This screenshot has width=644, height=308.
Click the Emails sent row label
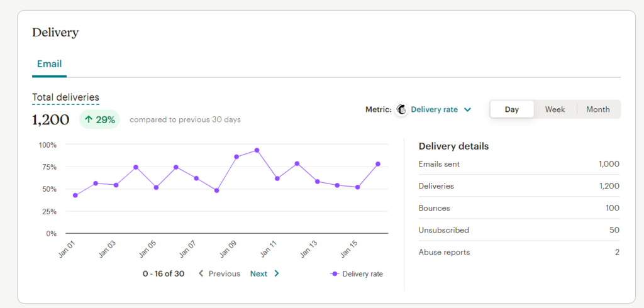[x=439, y=164]
